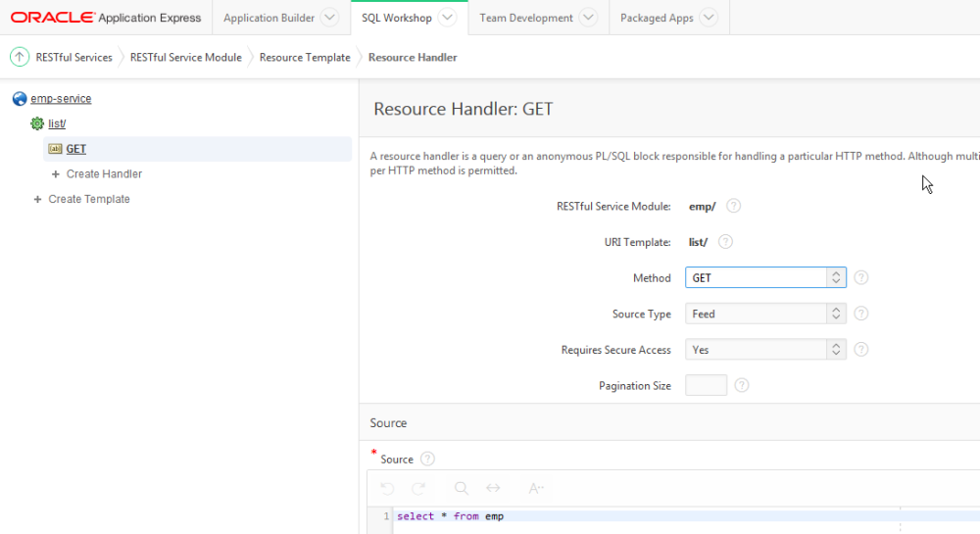Open help icon next to Source Type

point(861,314)
